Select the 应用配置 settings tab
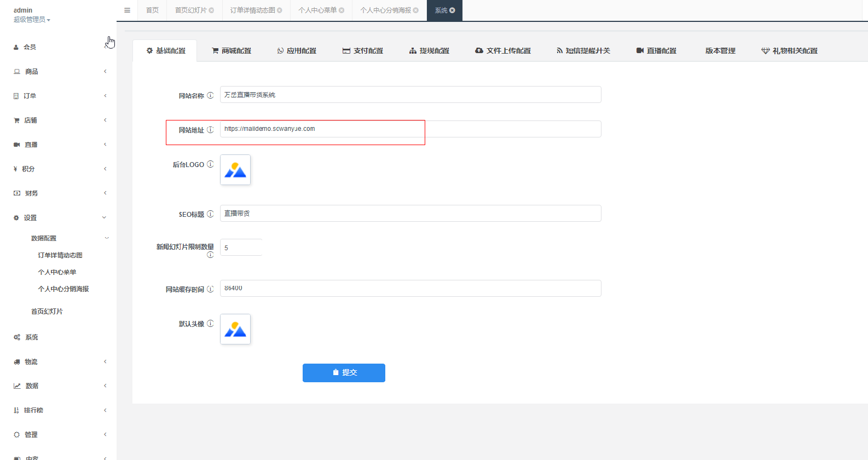The height and width of the screenshot is (460, 868). (x=297, y=51)
